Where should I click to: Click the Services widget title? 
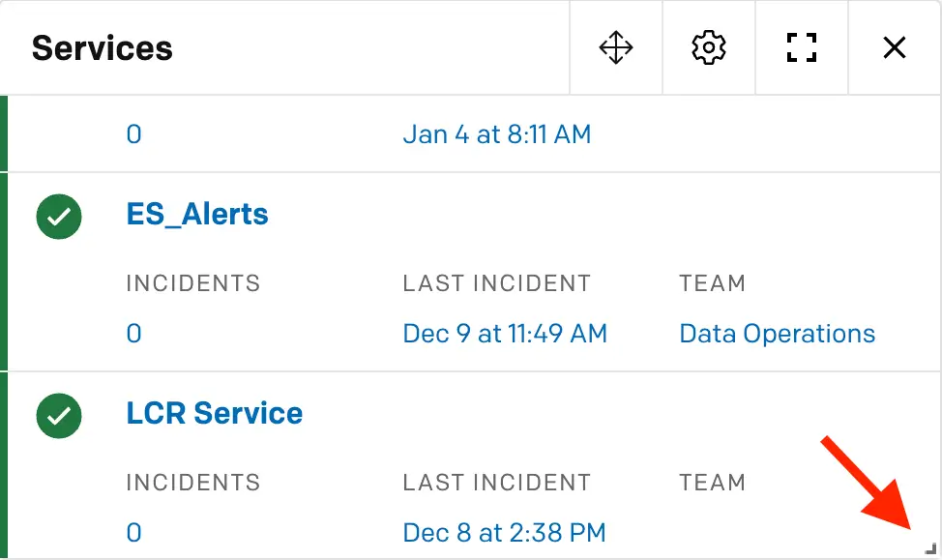[x=103, y=48]
